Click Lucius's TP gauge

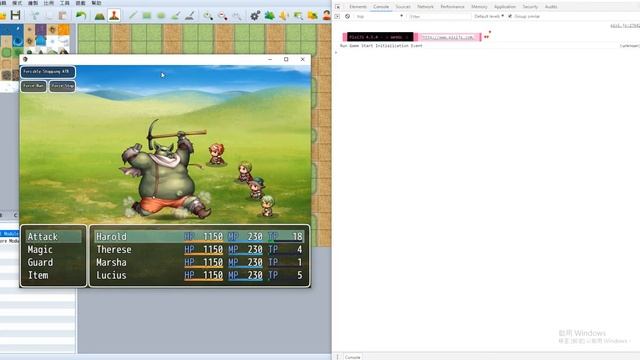[285, 276]
